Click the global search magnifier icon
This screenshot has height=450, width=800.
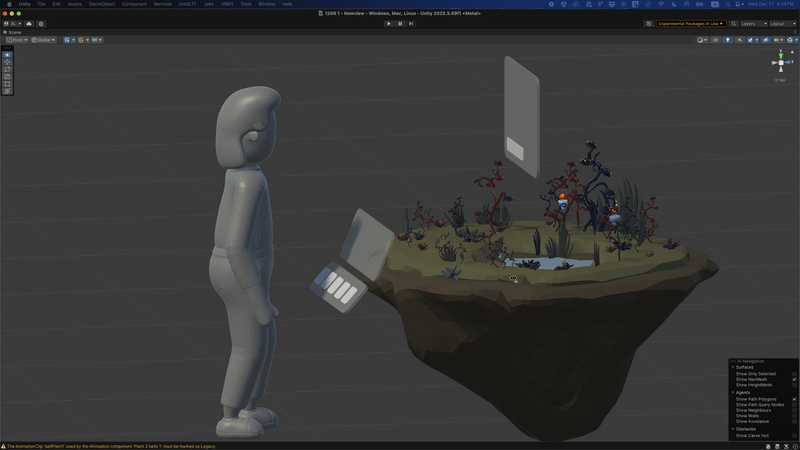click(x=733, y=23)
